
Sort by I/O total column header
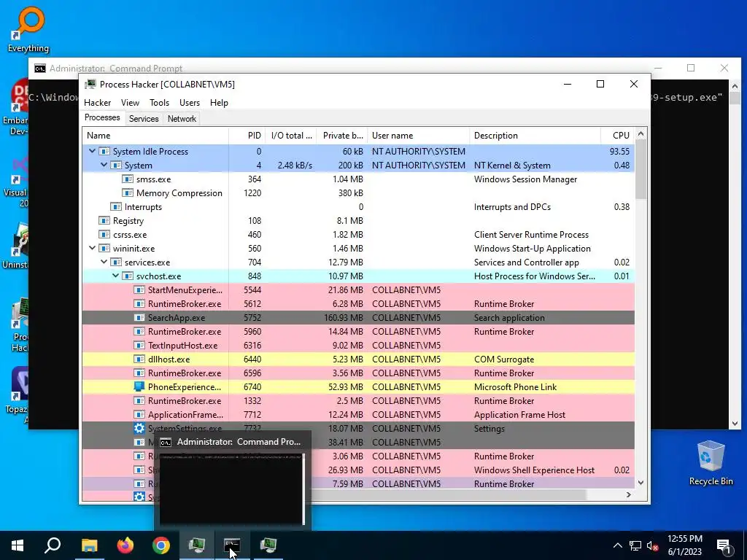click(x=290, y=135)
